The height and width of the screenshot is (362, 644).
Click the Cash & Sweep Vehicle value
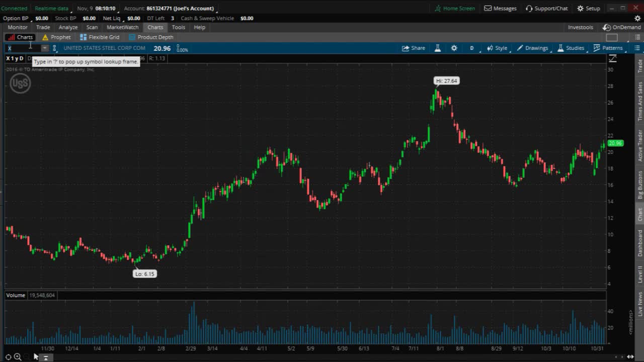pyautogui.click(x=247, y=18)
